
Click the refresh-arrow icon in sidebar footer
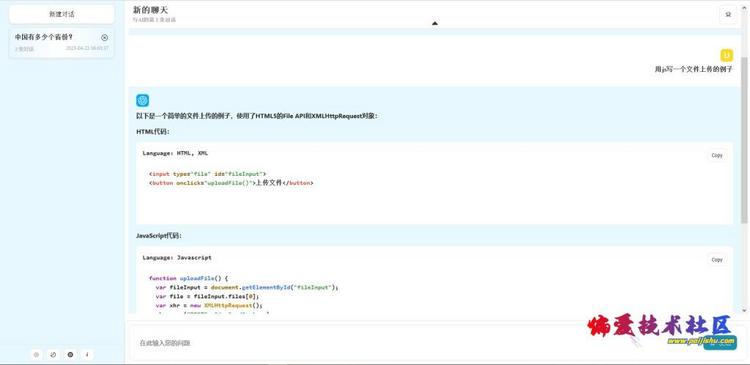tap(53, 354)
